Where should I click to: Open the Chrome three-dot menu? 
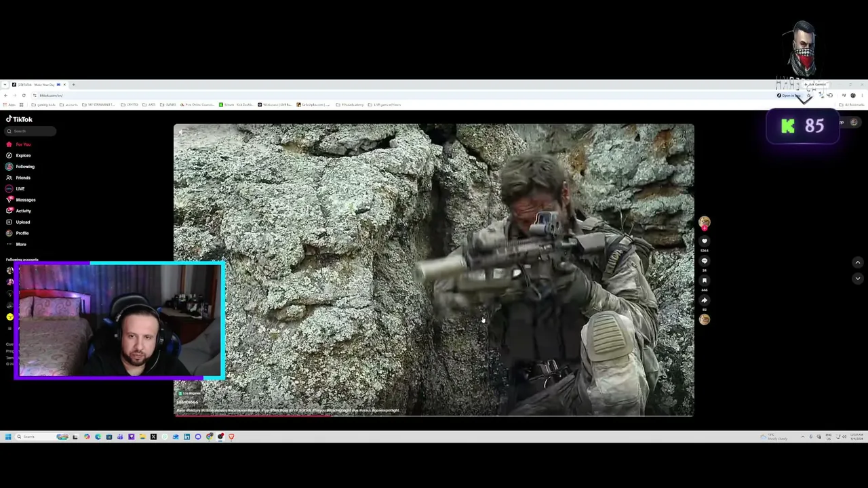pyautogui.click(x=862, y=96)
